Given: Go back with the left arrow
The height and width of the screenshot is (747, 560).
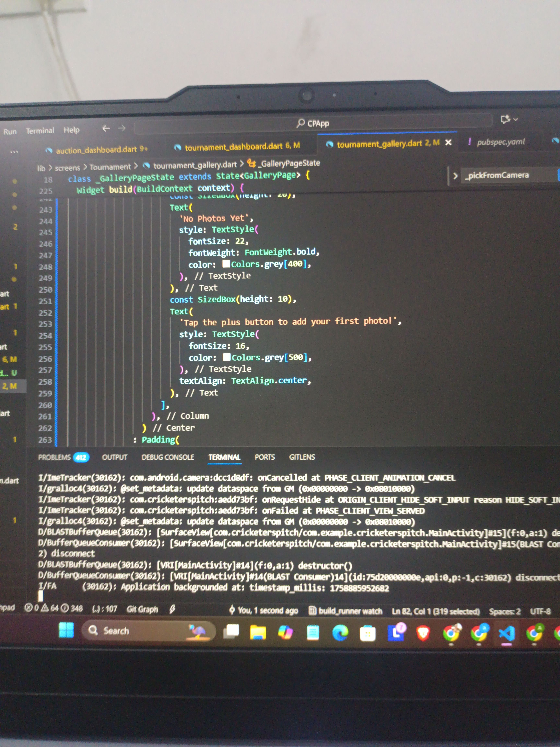Looking at the screenshot, I should pyautogui.click(x=106, y=128).
